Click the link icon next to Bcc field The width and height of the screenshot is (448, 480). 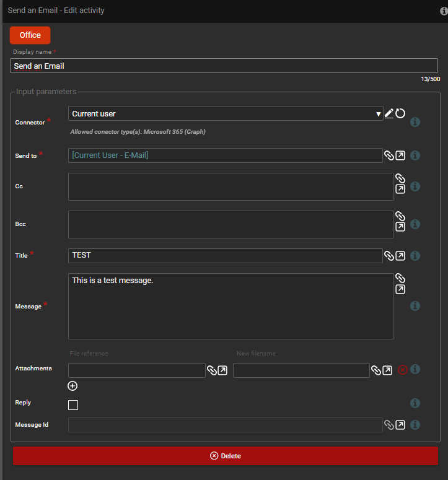[x=400, y=216]
